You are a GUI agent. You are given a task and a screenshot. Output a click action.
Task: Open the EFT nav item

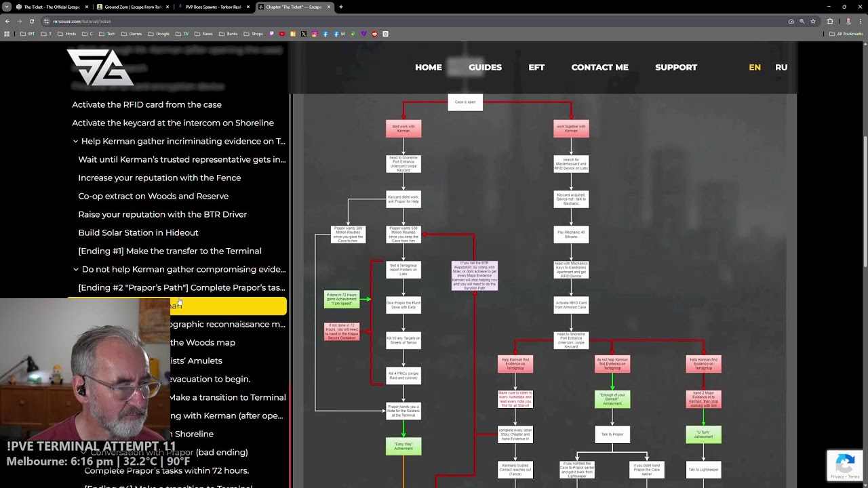pyautogui.click(x=536, y=67)
